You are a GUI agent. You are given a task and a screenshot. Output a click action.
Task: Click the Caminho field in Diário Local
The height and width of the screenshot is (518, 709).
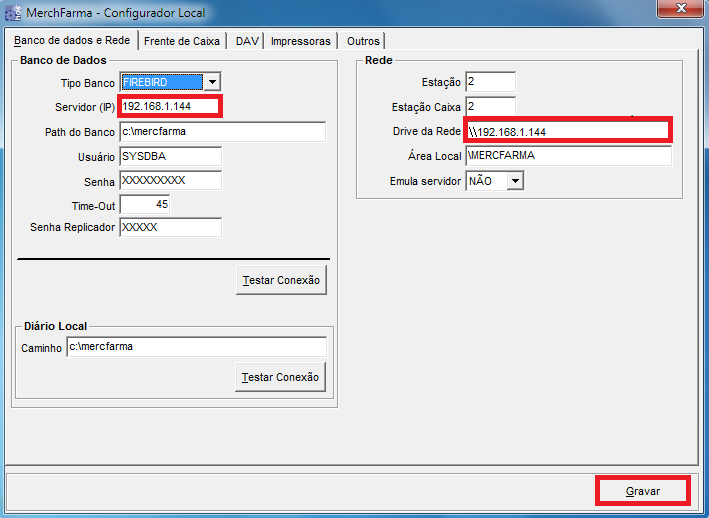click(x=196, y=347)
